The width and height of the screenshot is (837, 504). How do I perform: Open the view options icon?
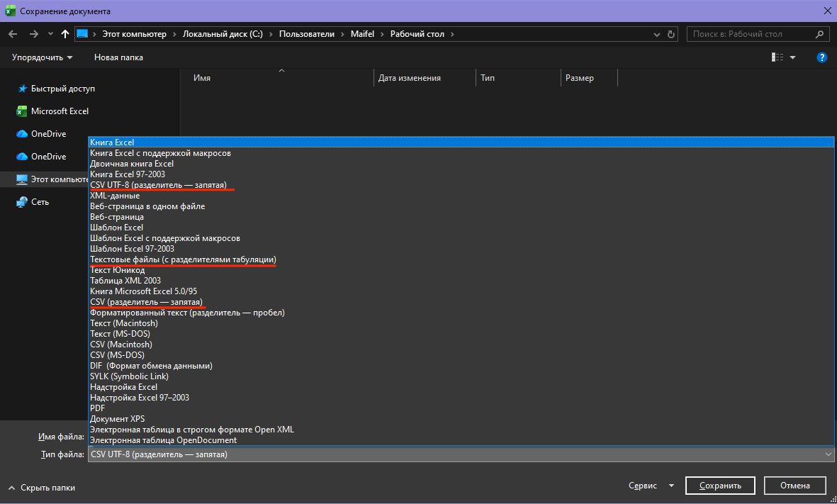777,57
